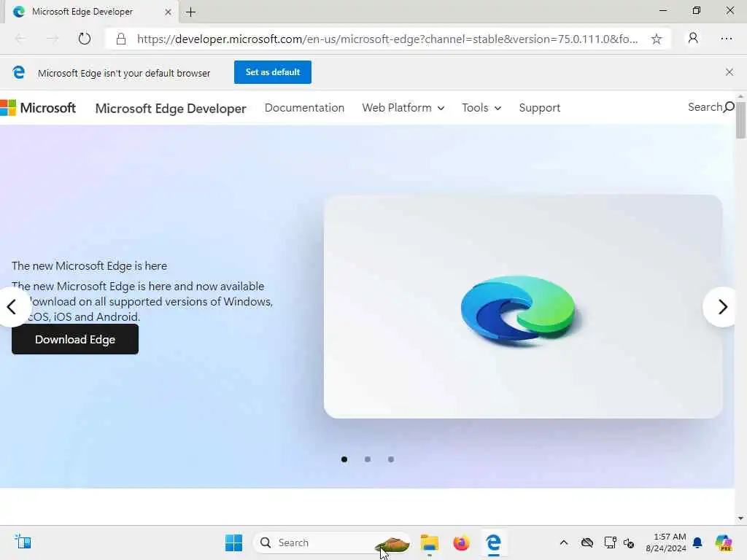Viewport: 747px width, 560px height.
Task: Open the clock showing 1:57 AM
Action: point(666,542)
